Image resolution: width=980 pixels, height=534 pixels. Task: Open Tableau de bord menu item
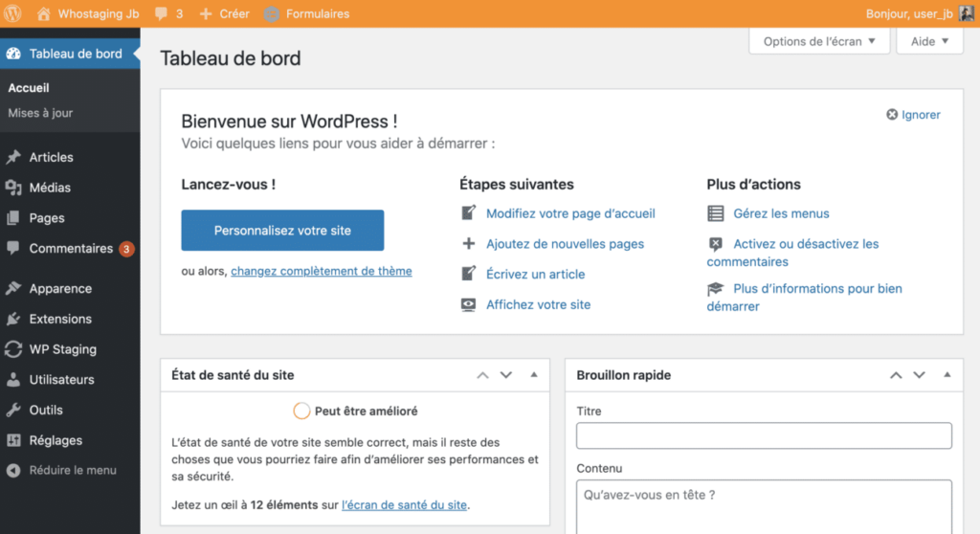[70, 54]
